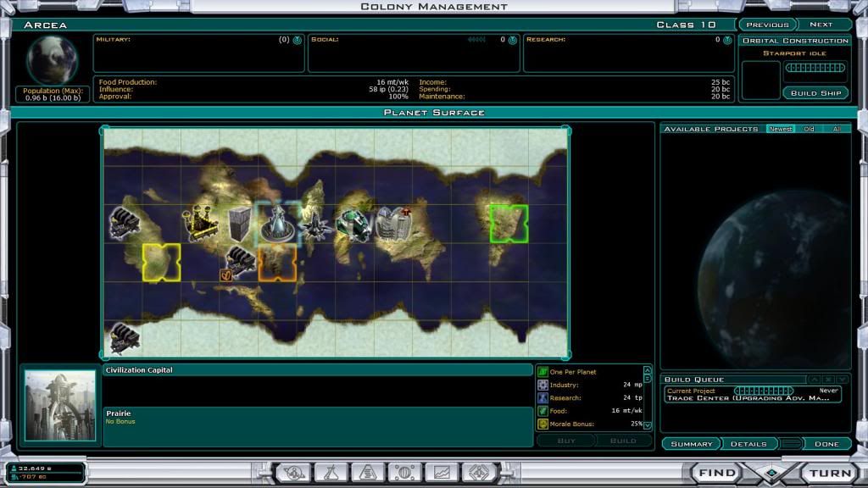Viewport: 868px width, 488px height.
Task: Open the colony Details view
Action: tap(748, 444)
